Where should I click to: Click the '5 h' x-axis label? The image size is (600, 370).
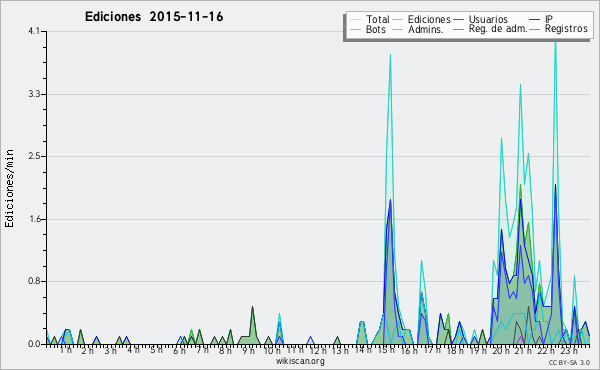pyautogui.click(x=156, y=350)
